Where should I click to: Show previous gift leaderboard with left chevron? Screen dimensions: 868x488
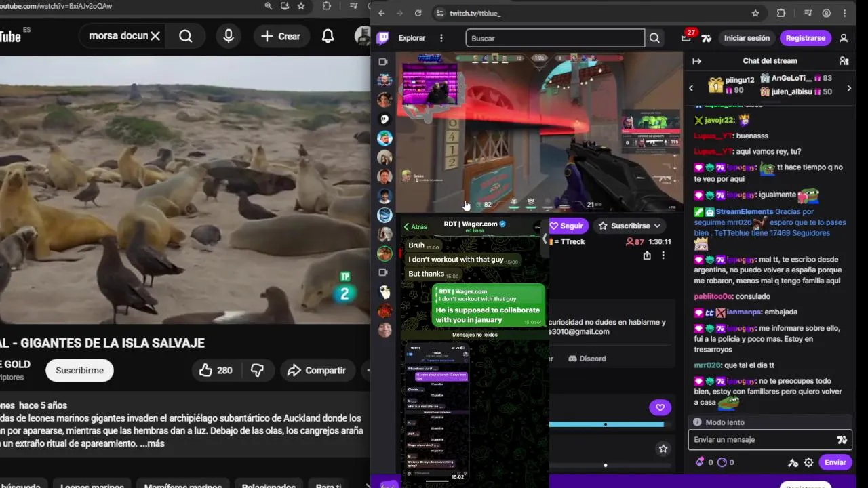tap(691, 87)
